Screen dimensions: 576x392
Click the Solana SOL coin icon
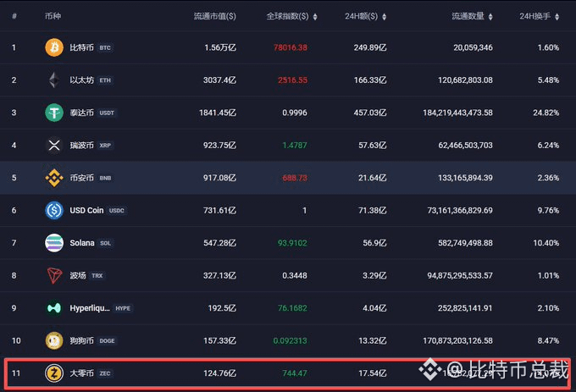click(x=54, y=243)
